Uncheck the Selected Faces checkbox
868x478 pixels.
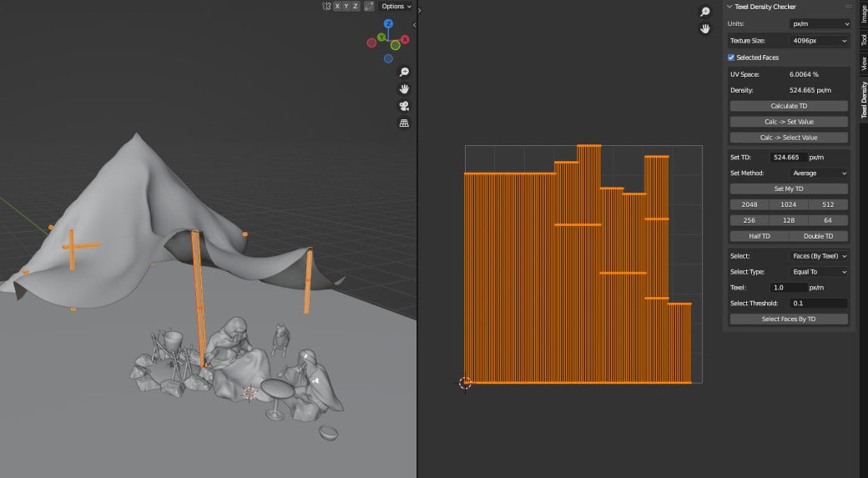731,58
